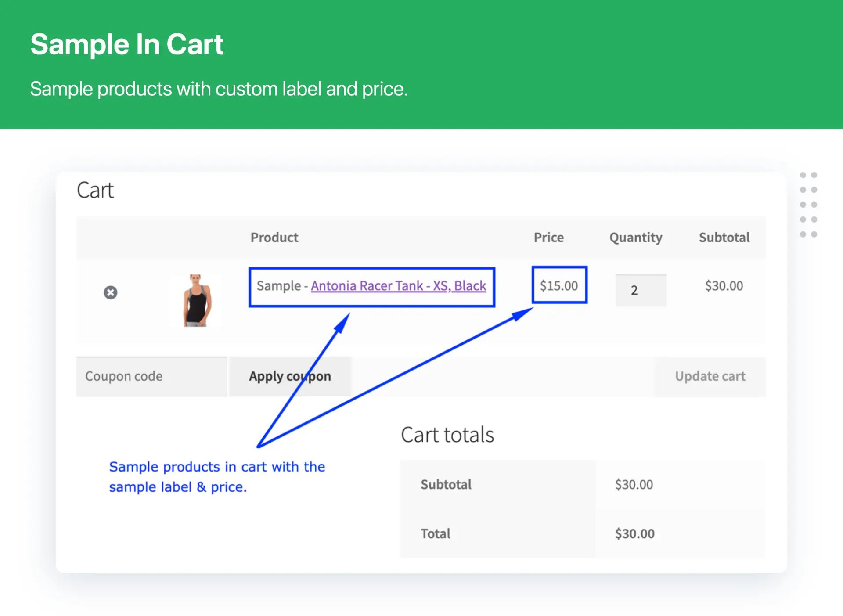Remove the Antonia Racer Tank item from cart
This screenshot has width=843, height=616.
[111, 292]
